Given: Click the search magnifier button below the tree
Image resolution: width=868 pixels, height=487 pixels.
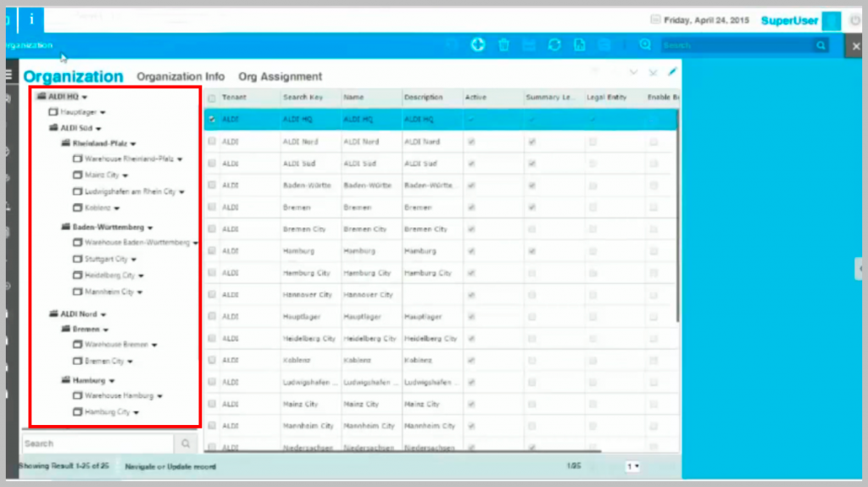Looking at the screenshot, I should pos(186,443).
